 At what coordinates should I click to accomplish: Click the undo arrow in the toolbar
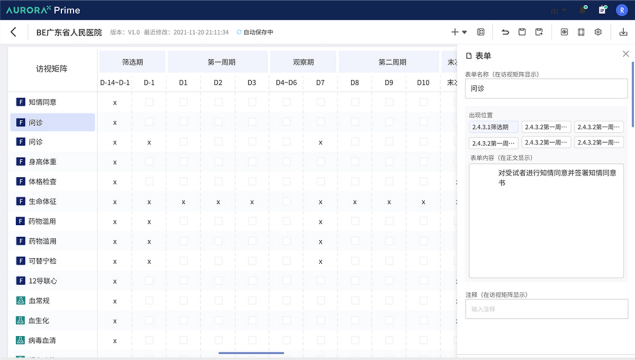505,32
